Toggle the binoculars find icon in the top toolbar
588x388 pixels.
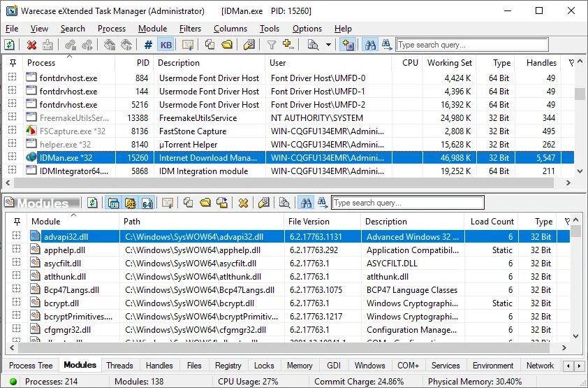coord(370,45)
